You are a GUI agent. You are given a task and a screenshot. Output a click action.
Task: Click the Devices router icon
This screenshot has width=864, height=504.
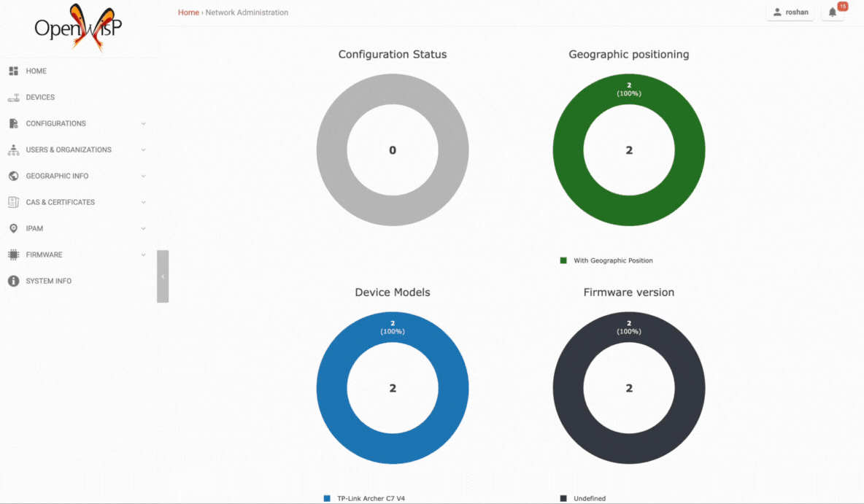pos(14,98)
